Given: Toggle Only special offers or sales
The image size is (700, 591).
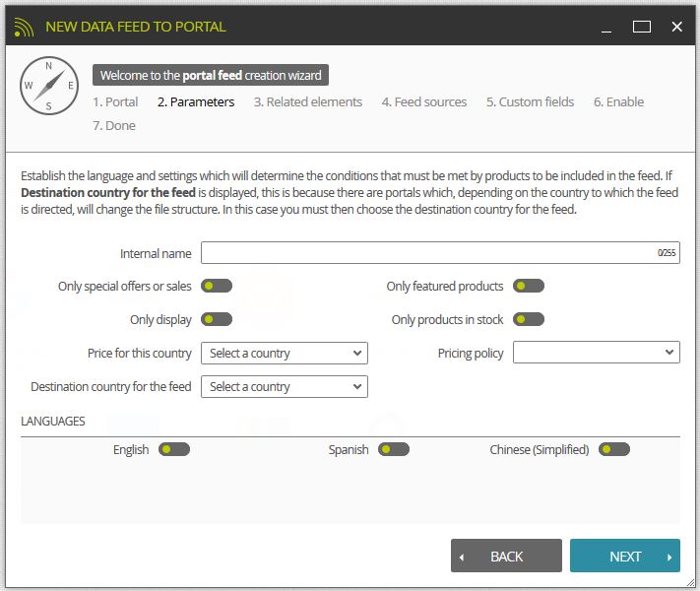Looking at the screenshot, I should tap(217, 286).
